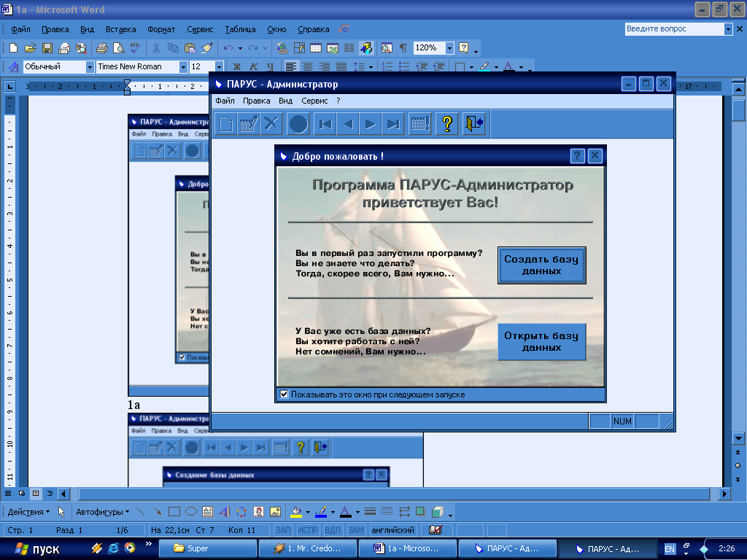Run spelling check (ABC checkmark) icon
Screen dimensions: 747x560
135,47
